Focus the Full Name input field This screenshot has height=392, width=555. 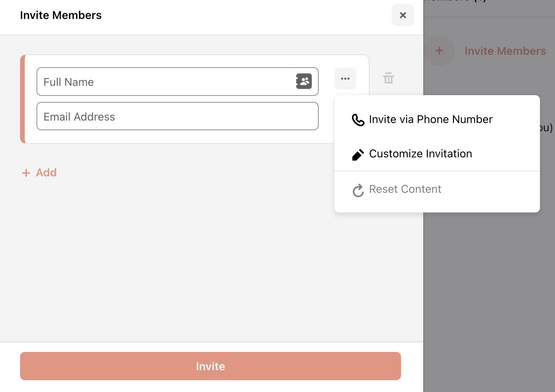(165, 82)
